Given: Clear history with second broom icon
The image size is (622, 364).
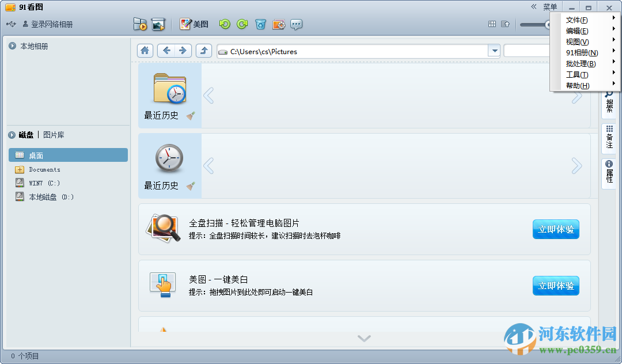Looking at the screenshot, I should [x=191, y=185].
